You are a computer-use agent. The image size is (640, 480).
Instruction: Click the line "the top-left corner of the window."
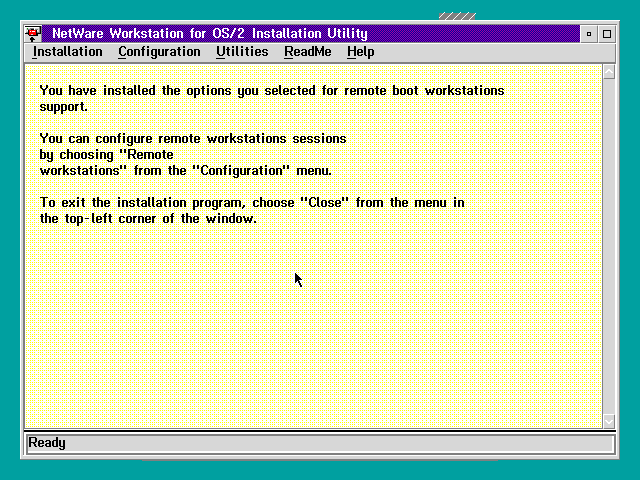148,218
